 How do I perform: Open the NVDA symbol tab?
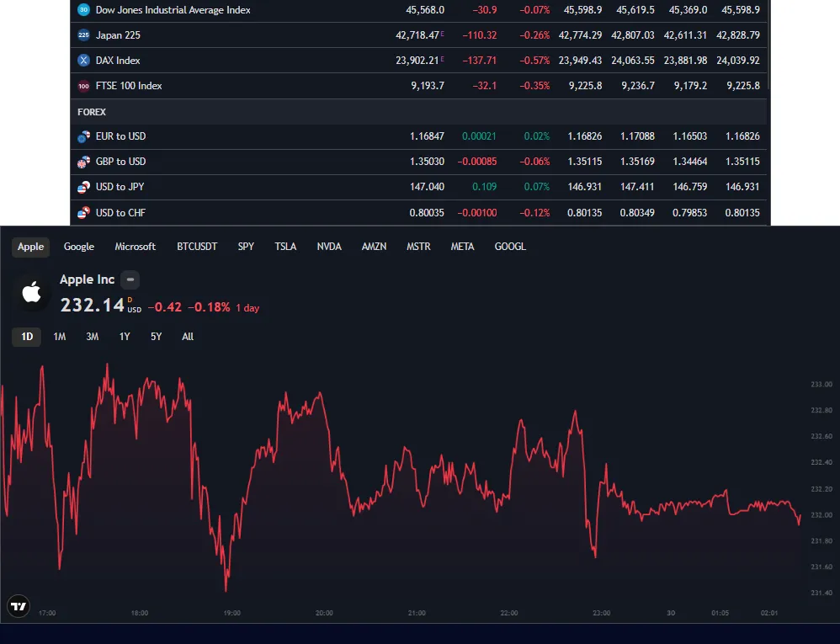point(329,247)
